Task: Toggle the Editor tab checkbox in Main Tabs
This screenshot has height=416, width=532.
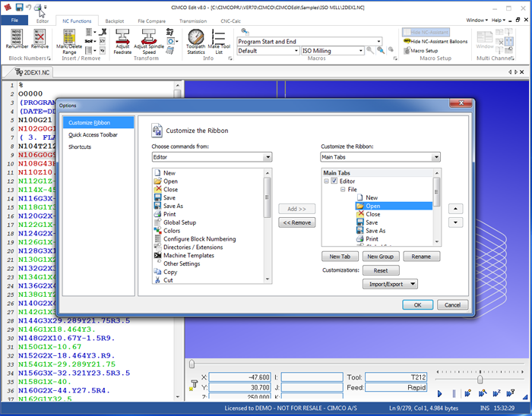Action: tap(334, 181)
